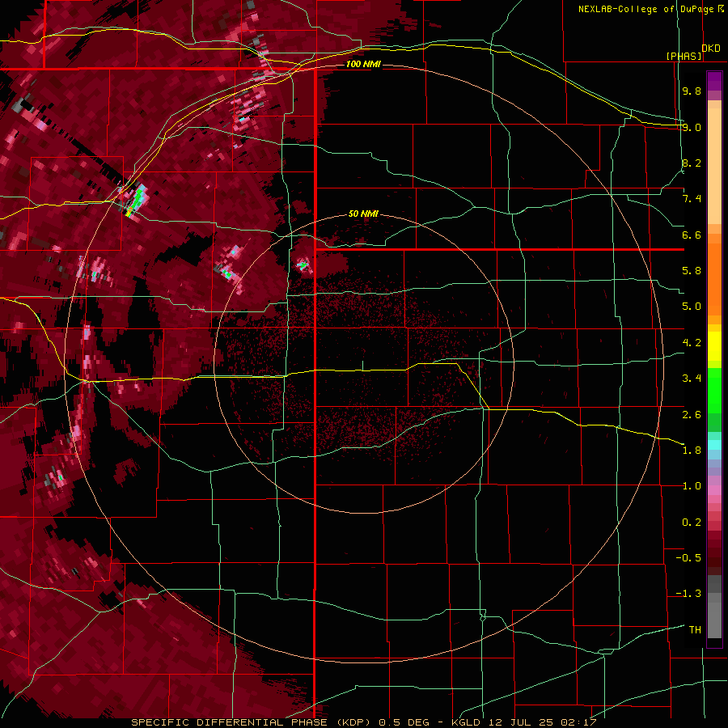Click the 0.2 value on color scale

(692, 523)
